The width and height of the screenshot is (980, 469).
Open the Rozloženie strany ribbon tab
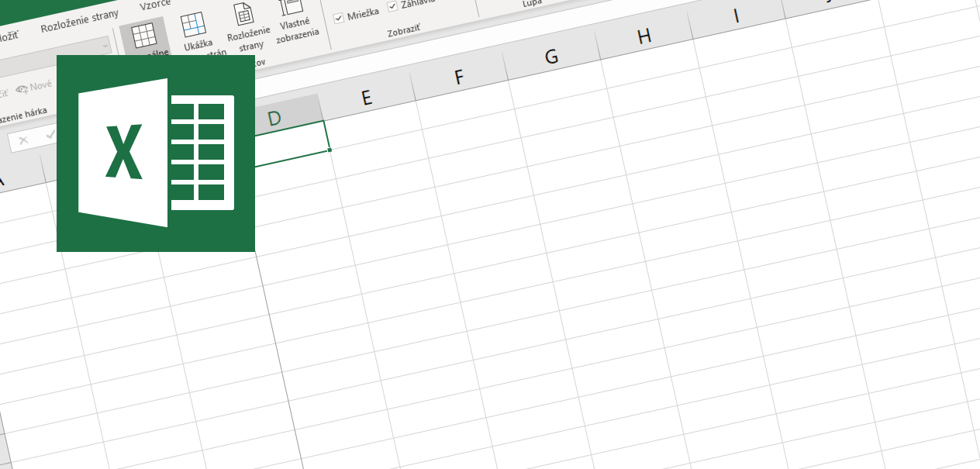tap(78, 21)
